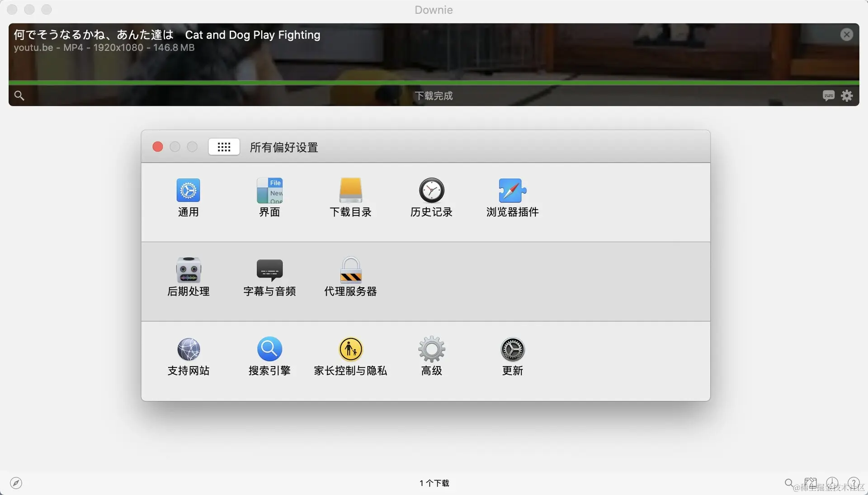Open the 浏览器插件 browser extensions pane
The image size is (868, 495).
[512, 198]
